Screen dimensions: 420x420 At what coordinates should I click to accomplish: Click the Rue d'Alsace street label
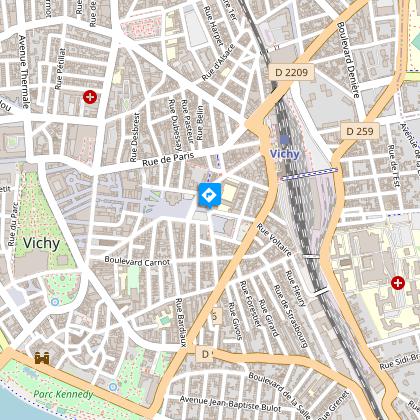(218, 63)
